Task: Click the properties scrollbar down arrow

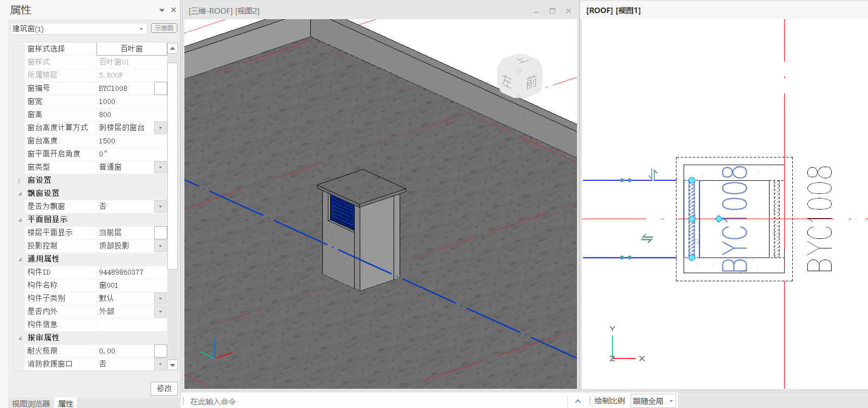Action: pos(172,365)
